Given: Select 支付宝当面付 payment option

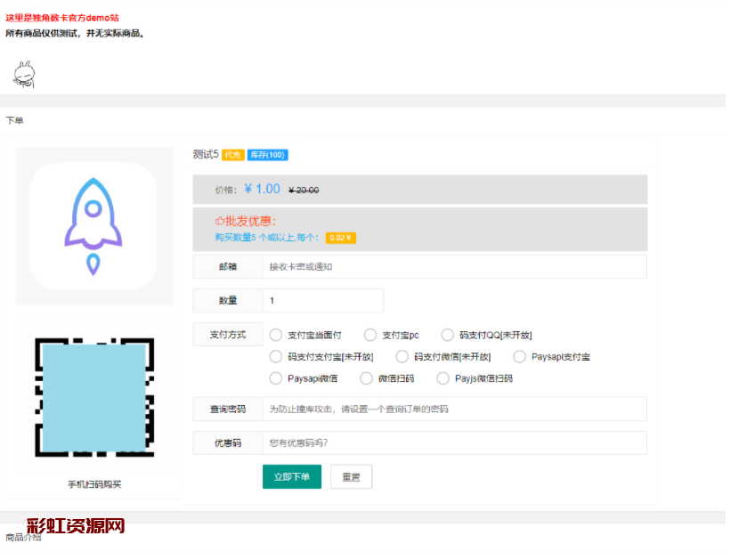Looking at the screenshot, I should (277, 336).
